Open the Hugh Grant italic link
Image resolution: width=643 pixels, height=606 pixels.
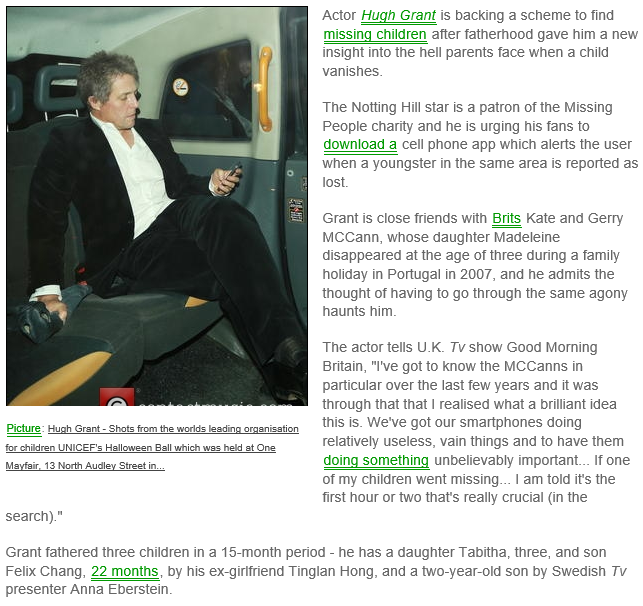point(398,16)
